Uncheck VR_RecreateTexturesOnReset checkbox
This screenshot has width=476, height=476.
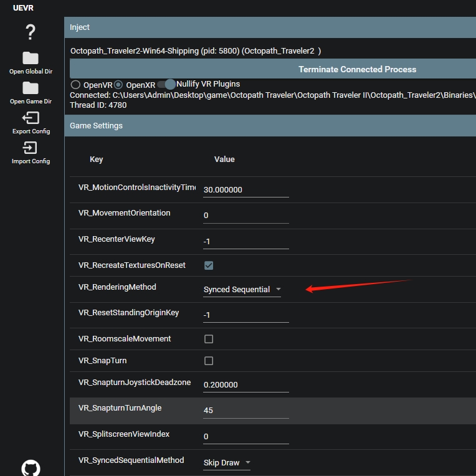click(x=209, y=265)
